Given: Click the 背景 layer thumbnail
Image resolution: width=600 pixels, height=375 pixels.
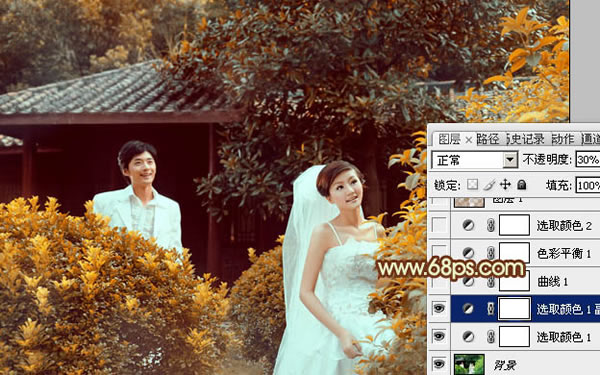Looking at the screenshot, I should (469, 364).
